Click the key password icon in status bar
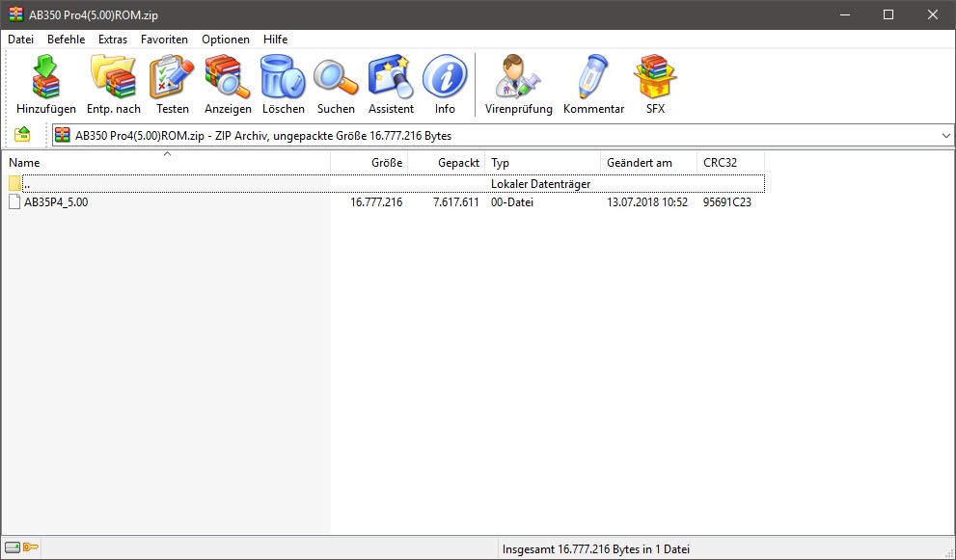Viewport: 956px width, 560px height. pos(31,547)
